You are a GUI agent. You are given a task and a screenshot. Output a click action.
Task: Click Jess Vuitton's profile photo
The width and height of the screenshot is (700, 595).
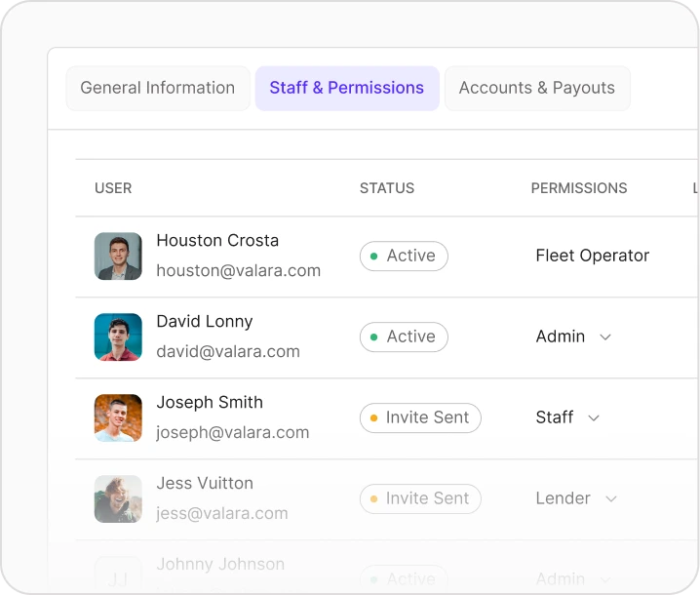pos(118,498)
